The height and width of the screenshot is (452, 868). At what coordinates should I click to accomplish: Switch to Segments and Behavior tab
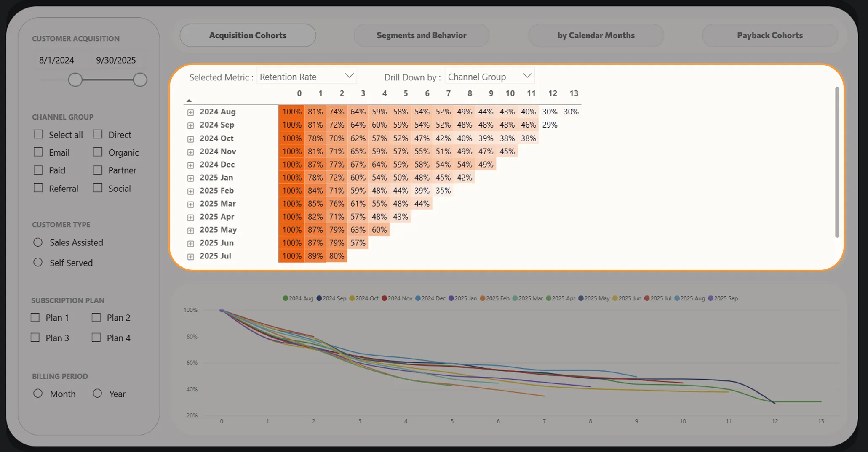coord(421,35)
